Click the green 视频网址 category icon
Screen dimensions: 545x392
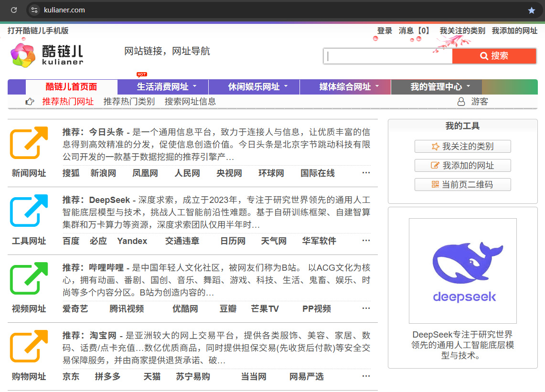tap(29, 278)
